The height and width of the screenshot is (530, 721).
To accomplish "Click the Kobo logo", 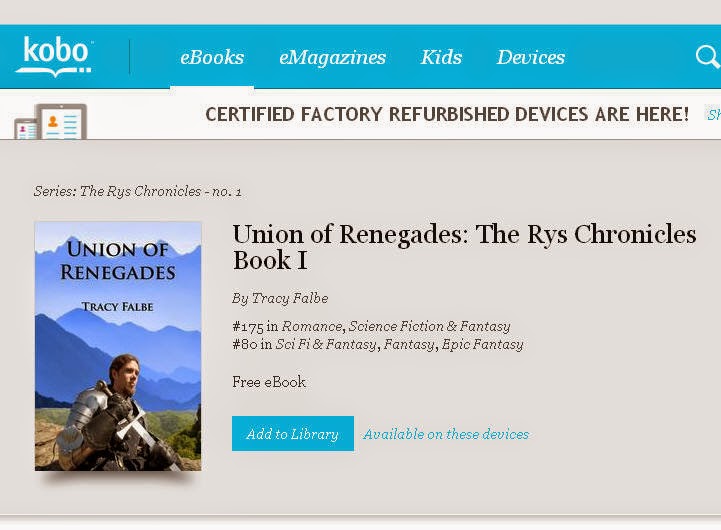I will 54,57.
